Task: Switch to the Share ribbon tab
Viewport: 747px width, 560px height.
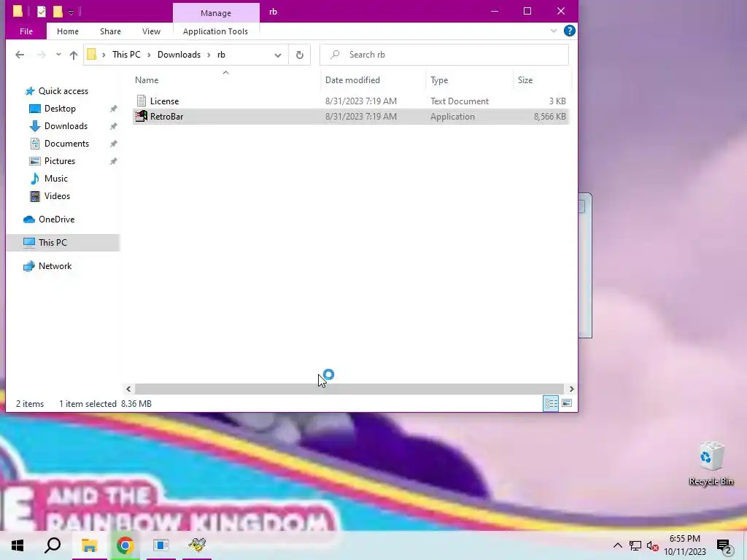Action: pos(110,31)
